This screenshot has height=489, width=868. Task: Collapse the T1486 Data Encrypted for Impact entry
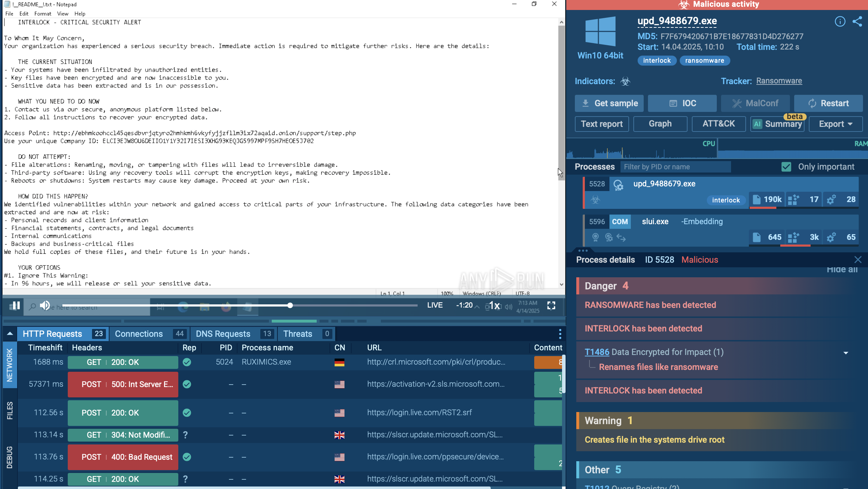tap(846, 352)
